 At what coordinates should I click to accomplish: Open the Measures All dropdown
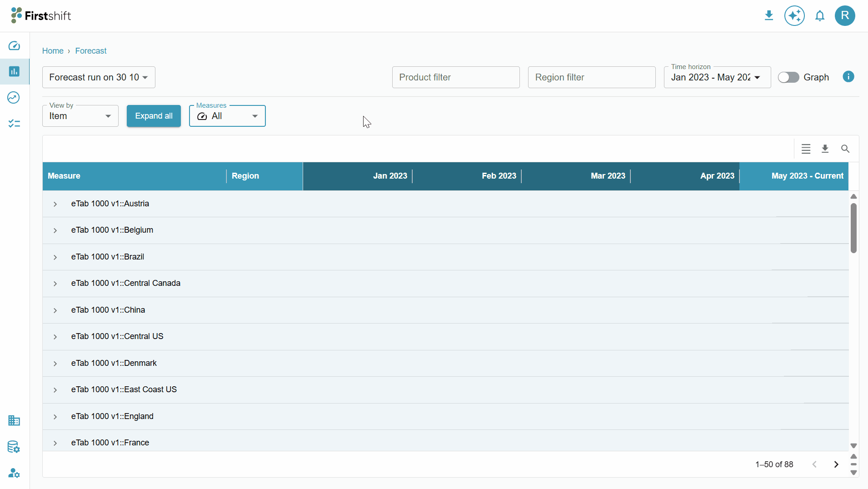point(227,116)
